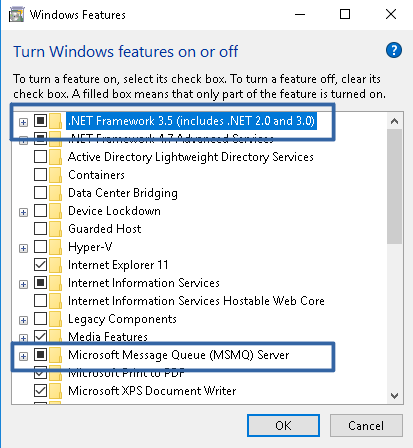Check Internet Information Services Hostable Web Core
The width and height of the screenshot is (413, 448).
click(x=40, y=300)
